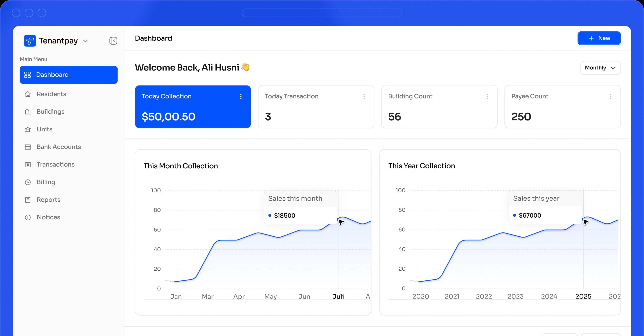Open Billing via its clock icon
644x336 pixels.
click(x=28, y=182)
